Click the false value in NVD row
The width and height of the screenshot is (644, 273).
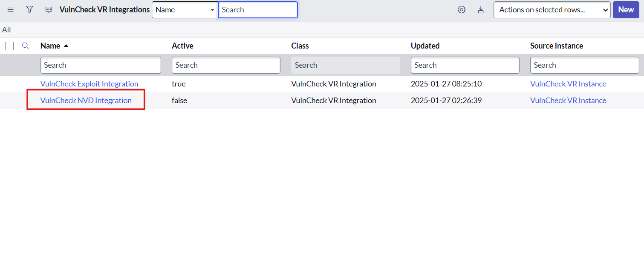[x=179, y=101]
